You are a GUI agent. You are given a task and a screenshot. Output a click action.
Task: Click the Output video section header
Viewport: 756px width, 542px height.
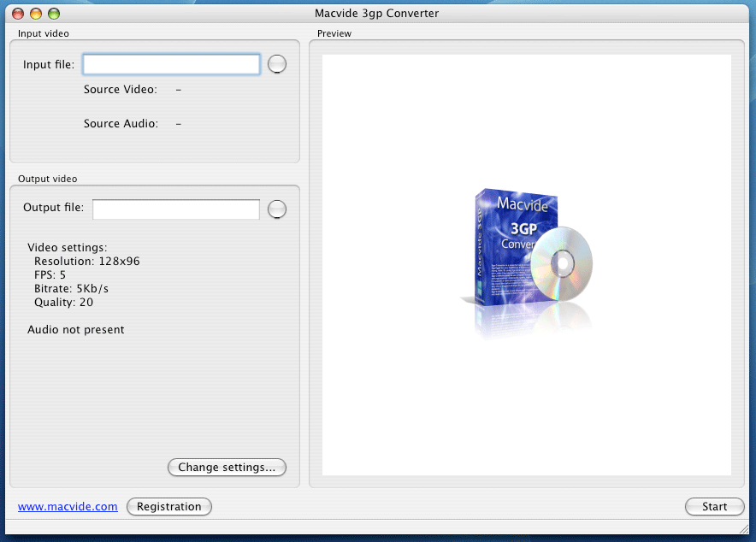pyautogui.click(x=47, y=179)
